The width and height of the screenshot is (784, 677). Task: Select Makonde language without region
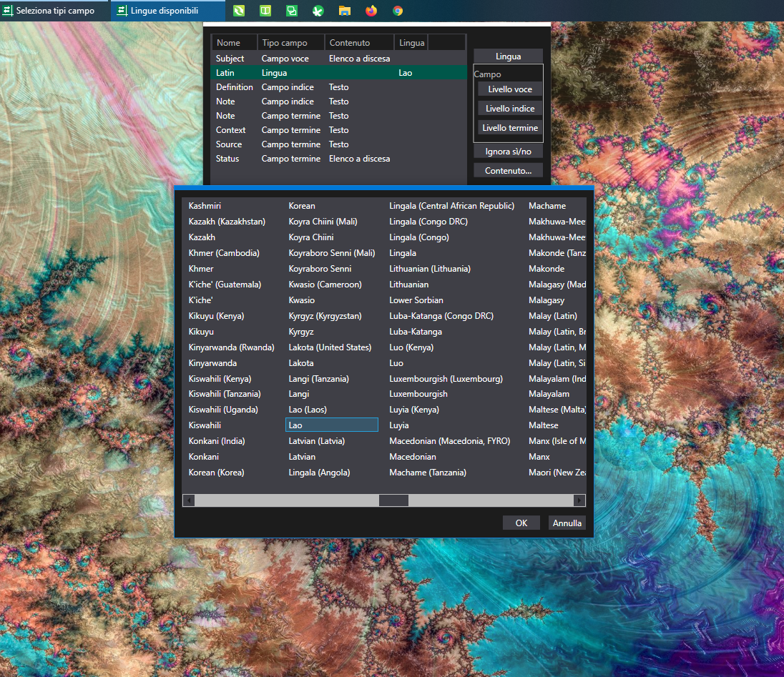click(547, 268)
